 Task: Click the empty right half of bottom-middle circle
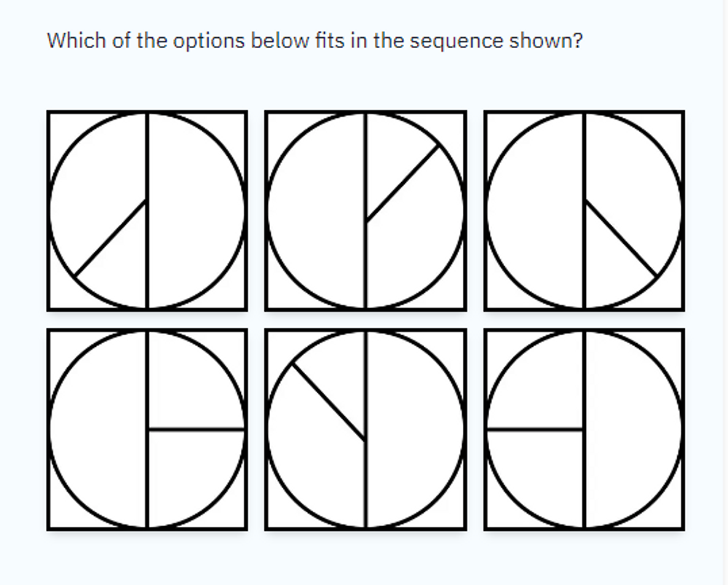pyautogui.click(x=414, y=429)
